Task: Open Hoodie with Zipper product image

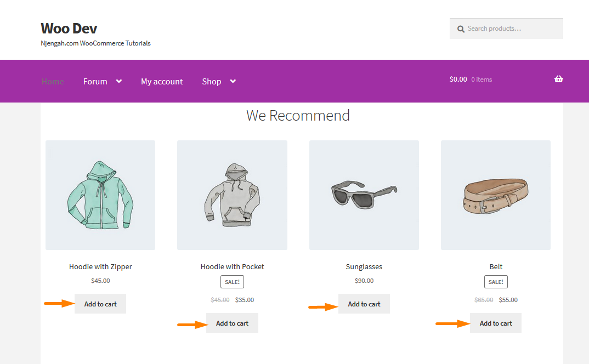Action: tap(100, 195)
